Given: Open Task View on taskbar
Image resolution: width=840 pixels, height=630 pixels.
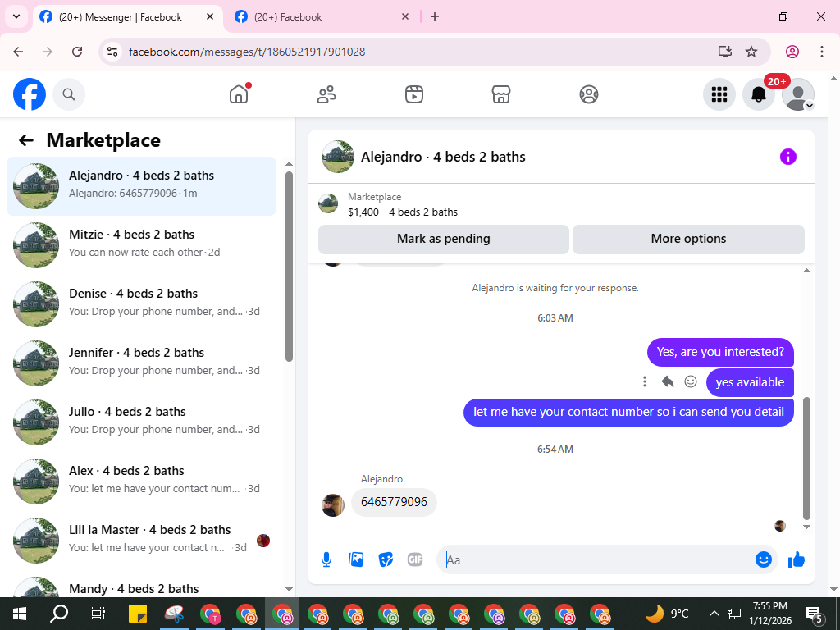Looking at the screenshot, I should 98,614.
